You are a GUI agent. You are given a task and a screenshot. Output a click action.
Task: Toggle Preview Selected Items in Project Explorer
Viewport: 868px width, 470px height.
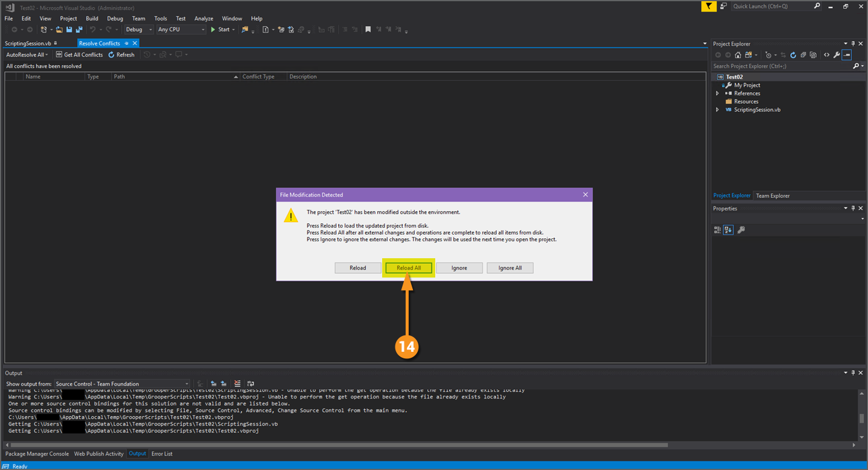pyautogui.click(x=847, y=55)
